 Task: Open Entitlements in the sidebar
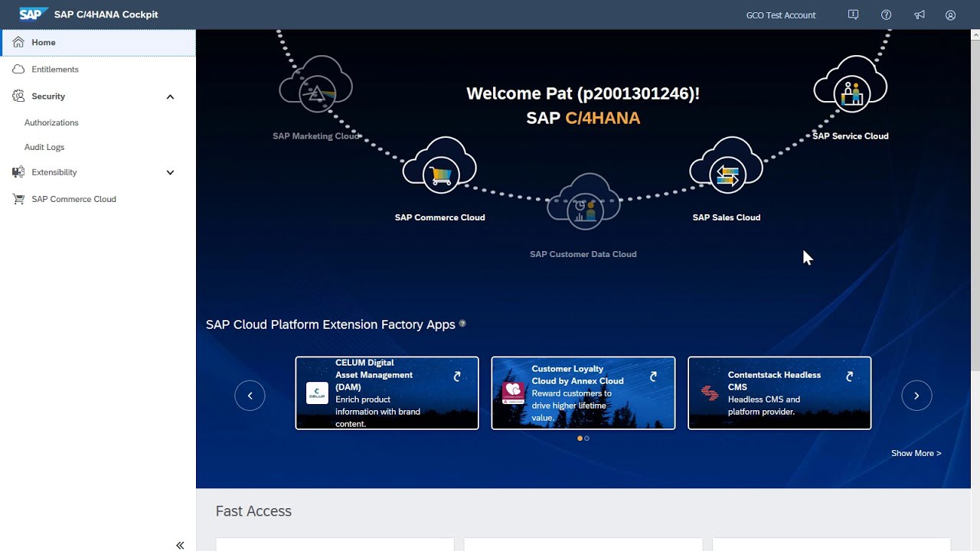(98, 69)
